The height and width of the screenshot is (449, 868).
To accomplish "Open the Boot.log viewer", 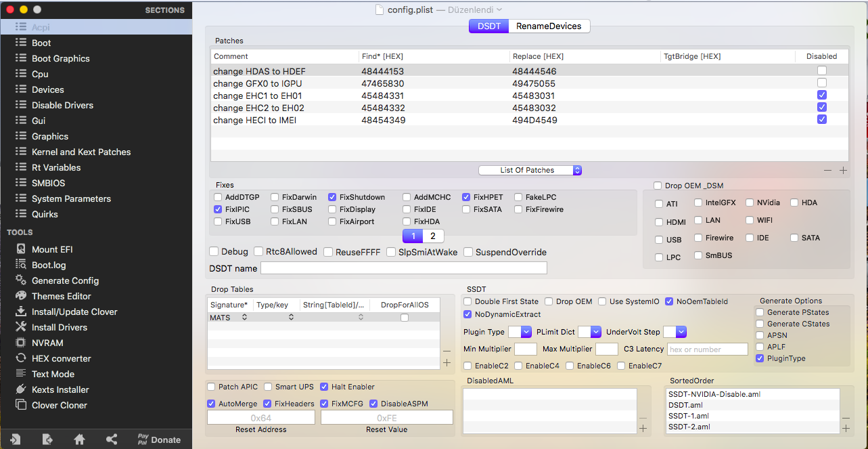I will point(49,265).
